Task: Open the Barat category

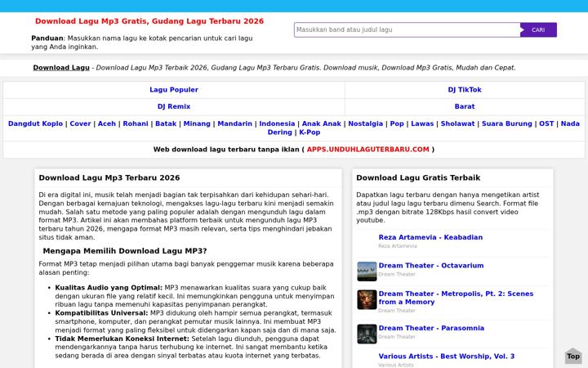Action: 465,106
